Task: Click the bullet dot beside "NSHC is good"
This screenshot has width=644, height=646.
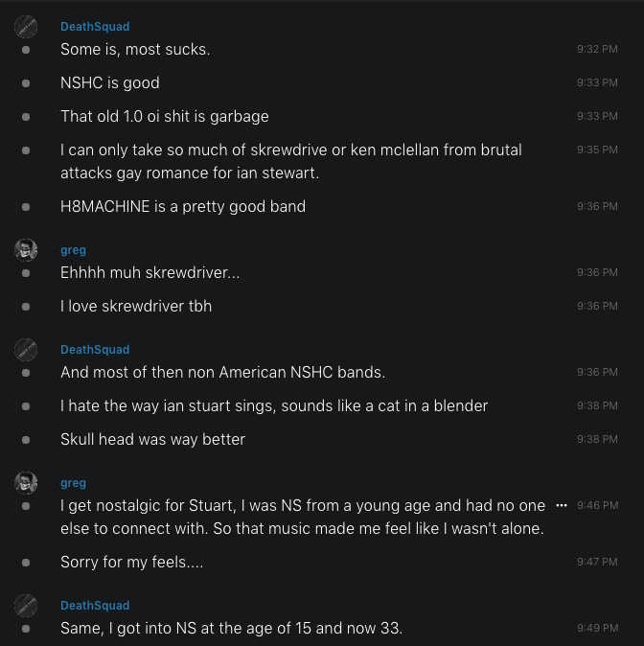Action: pos(26,83)
